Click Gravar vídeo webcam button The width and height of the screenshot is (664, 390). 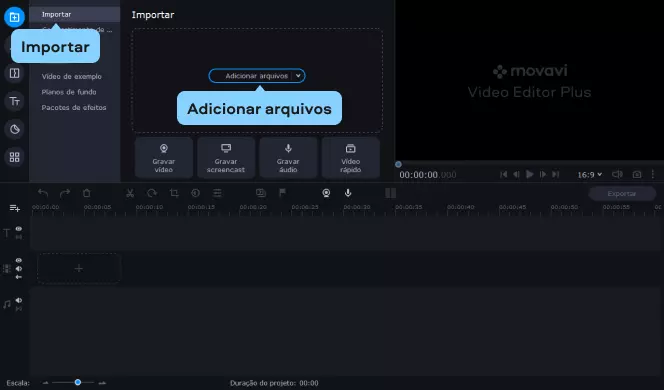click(164, 158)
